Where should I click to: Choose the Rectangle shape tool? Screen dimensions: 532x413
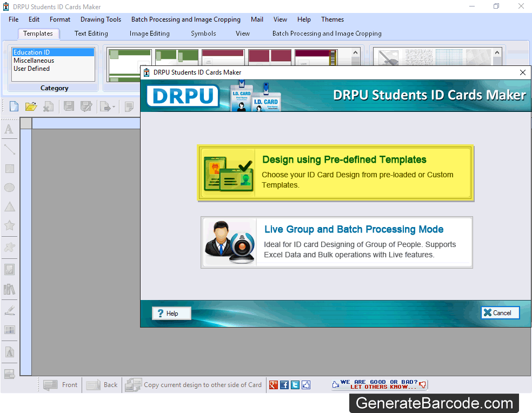click(x=9, y=168)
